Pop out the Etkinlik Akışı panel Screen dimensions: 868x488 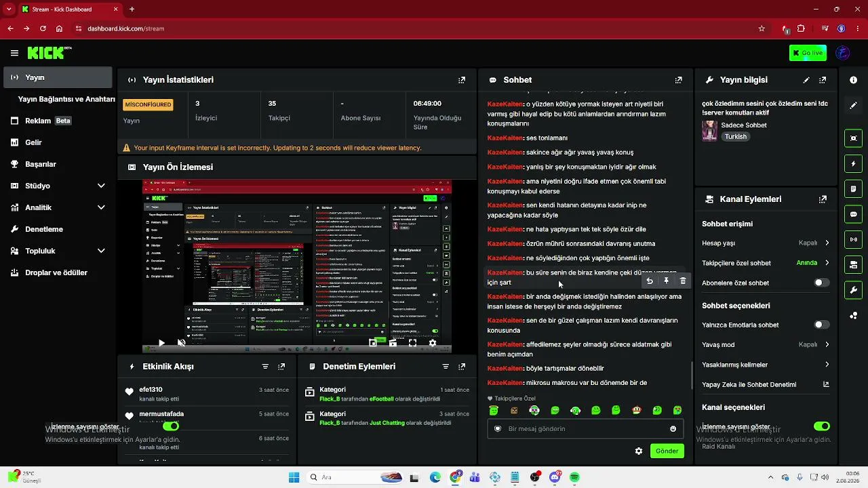click(281, 367)
